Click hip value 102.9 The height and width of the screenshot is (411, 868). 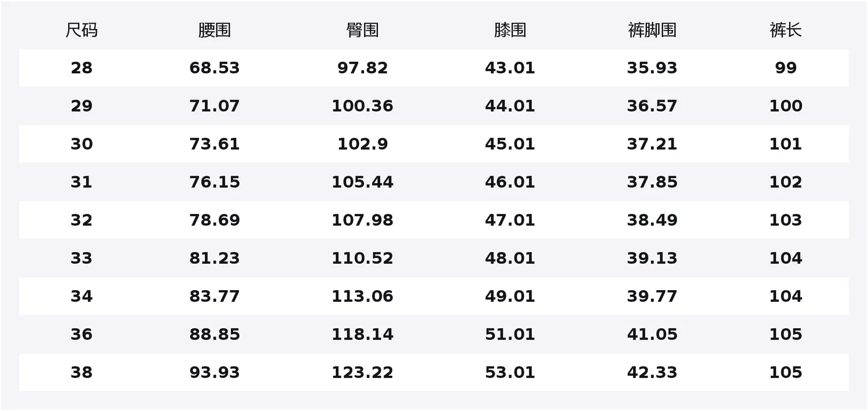362,145
